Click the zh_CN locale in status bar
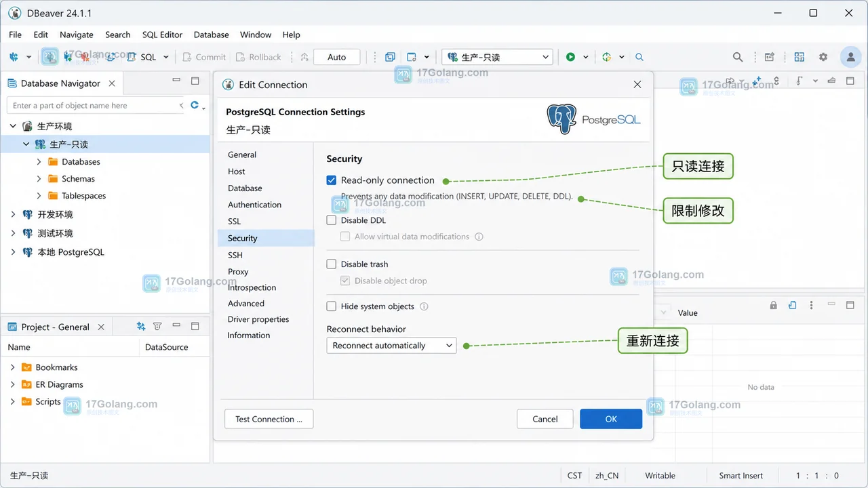 [607, 476]
